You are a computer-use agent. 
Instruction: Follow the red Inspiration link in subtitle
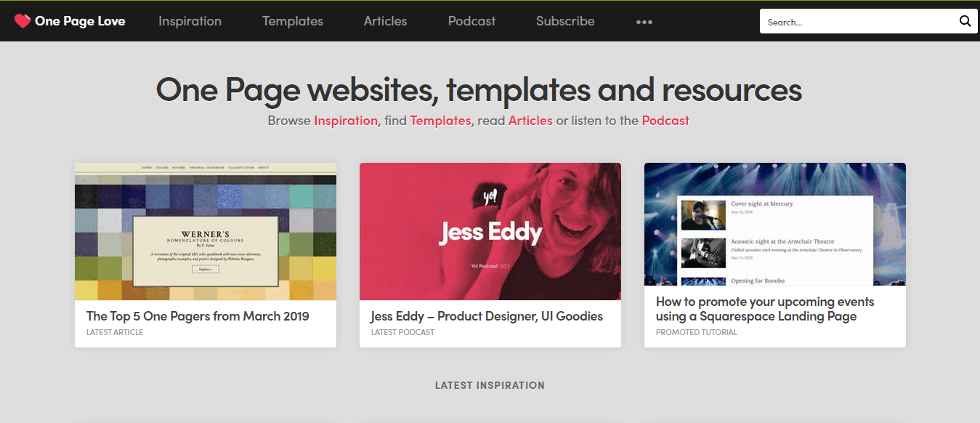pyautogui.click(x=346, y=121)
